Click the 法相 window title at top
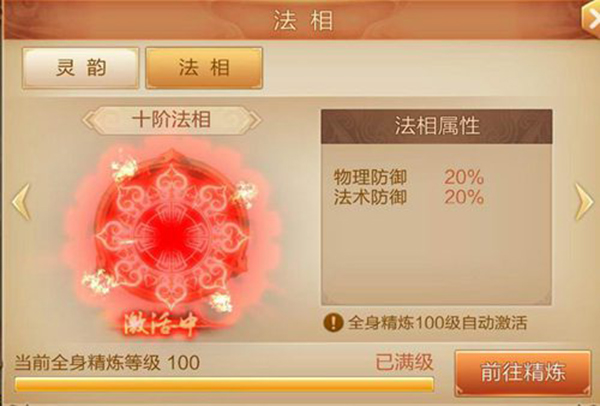This screenshot has height=406, width=600. (303, 20)
